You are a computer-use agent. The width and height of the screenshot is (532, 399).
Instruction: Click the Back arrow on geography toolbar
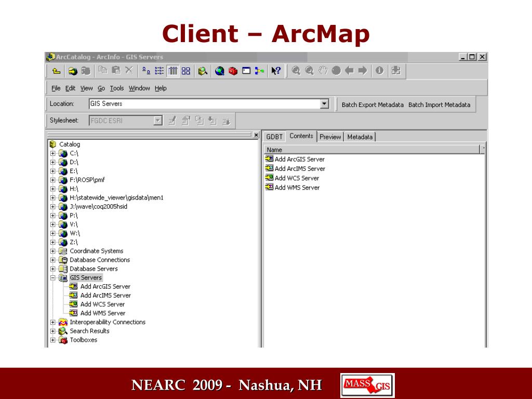click(349, 71)
